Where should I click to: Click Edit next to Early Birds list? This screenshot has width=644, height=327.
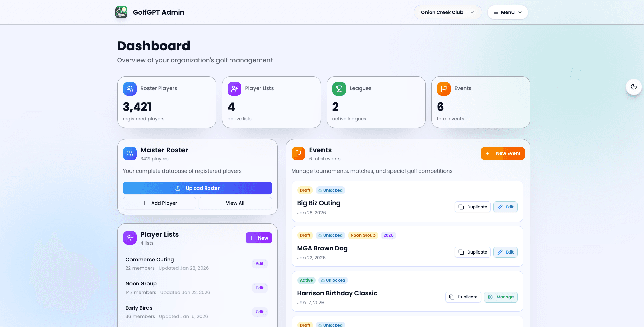(259, 312)
